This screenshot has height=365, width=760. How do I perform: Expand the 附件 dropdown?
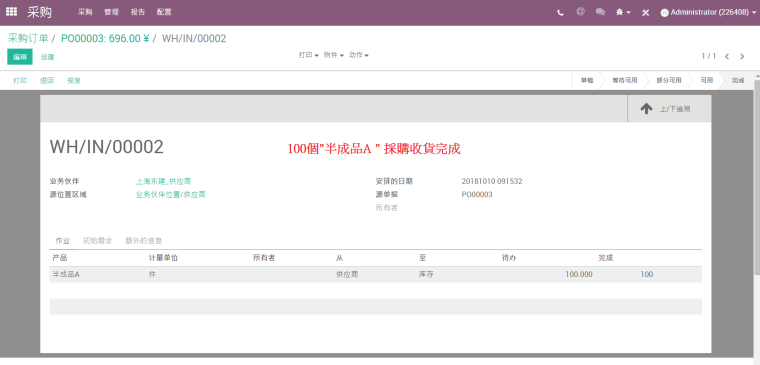coord(333,55)
